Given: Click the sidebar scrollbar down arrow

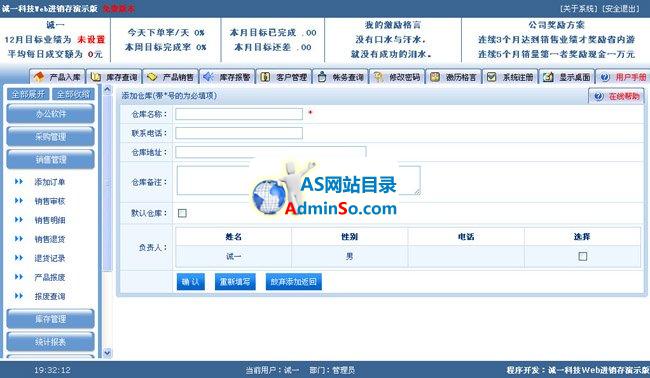Looking at the screenshot, I should [107, 353].
